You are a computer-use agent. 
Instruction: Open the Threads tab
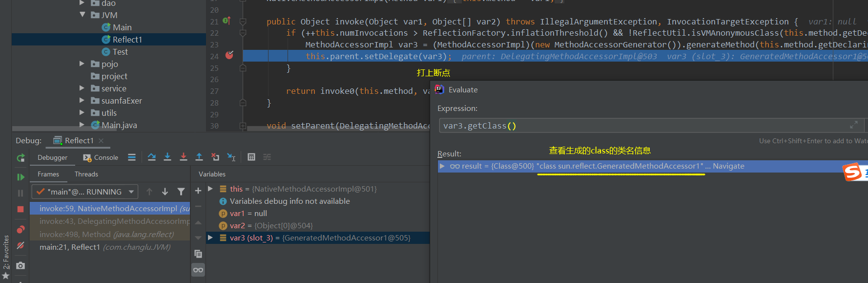[x=86, y=174]
